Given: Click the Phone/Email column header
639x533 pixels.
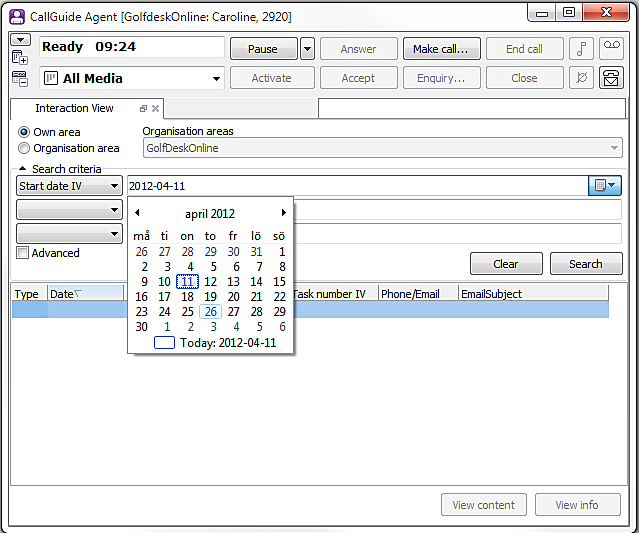Looking at the screenshot, I should pyautogui.click(x=418, y=294).
